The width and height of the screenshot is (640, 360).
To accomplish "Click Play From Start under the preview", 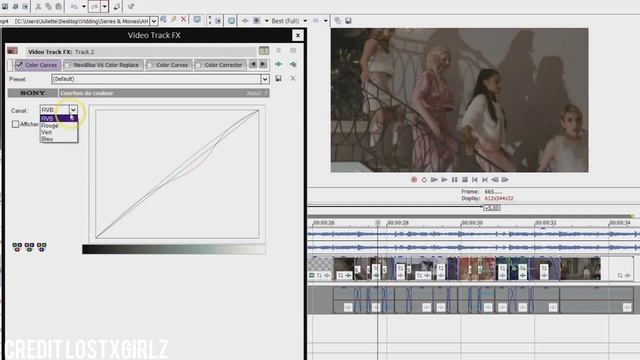I will click(434, 180).
